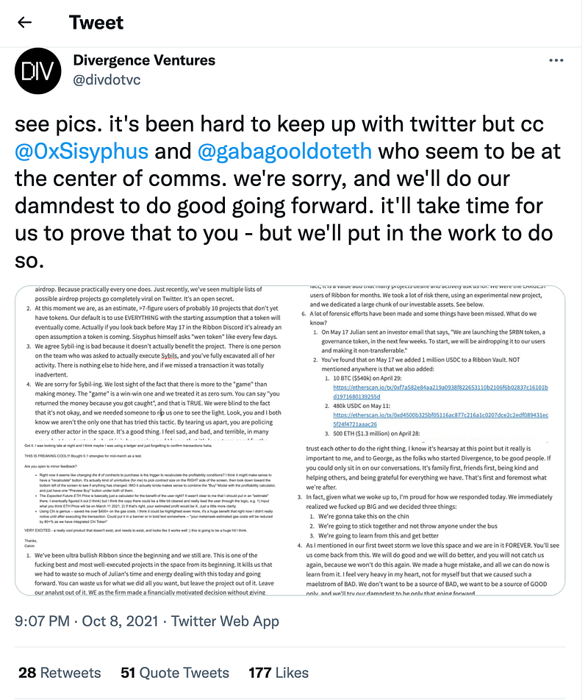
Task: Open the @gabagooldoteth mention
Action: click(x=284, y=151)
